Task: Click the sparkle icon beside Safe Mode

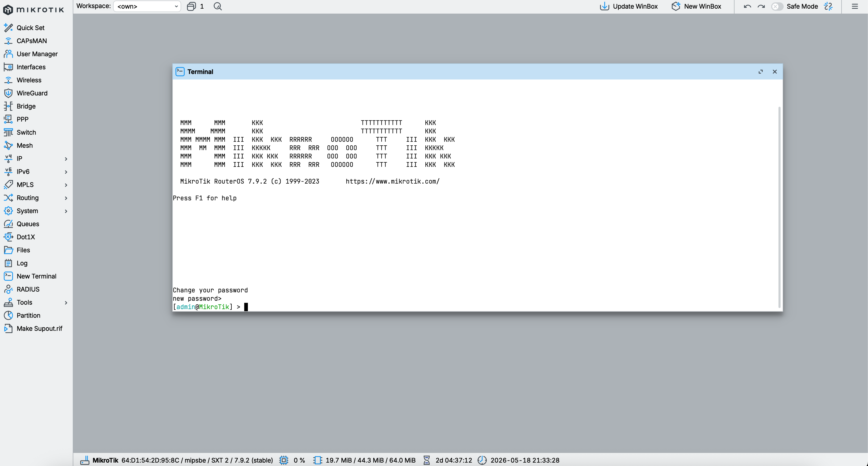Action: [828, 6]
